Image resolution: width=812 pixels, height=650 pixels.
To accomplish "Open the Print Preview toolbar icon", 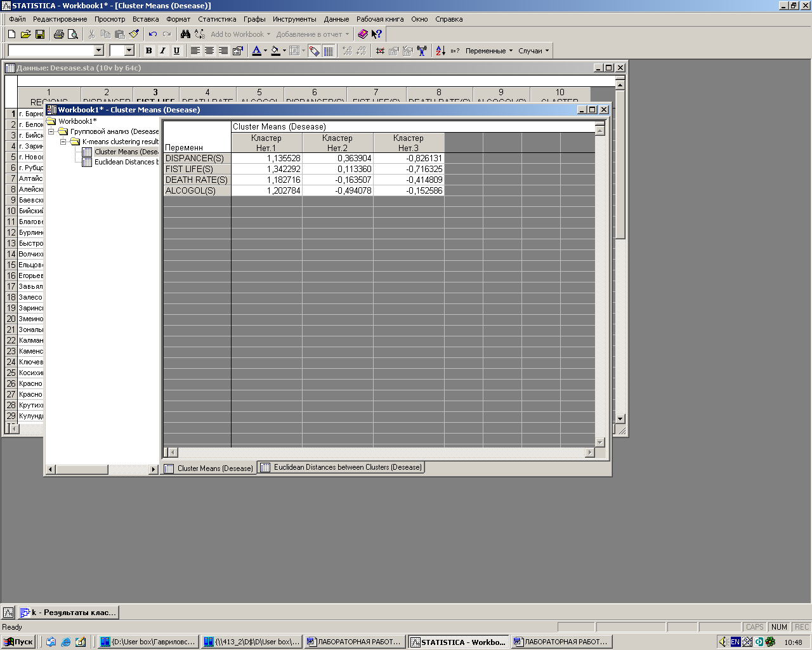I will click(x=73, y=34).
